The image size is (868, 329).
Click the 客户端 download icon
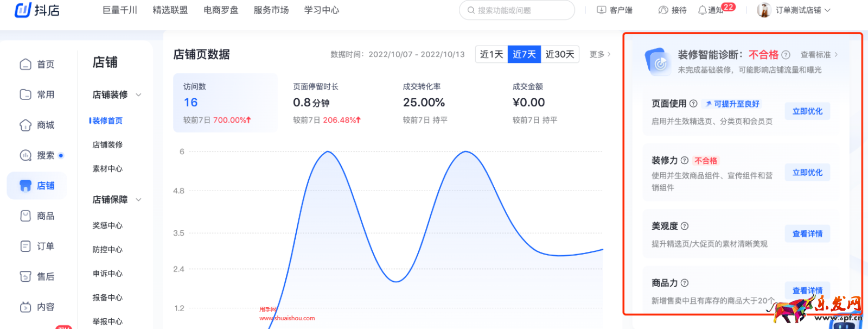[601, 10]
